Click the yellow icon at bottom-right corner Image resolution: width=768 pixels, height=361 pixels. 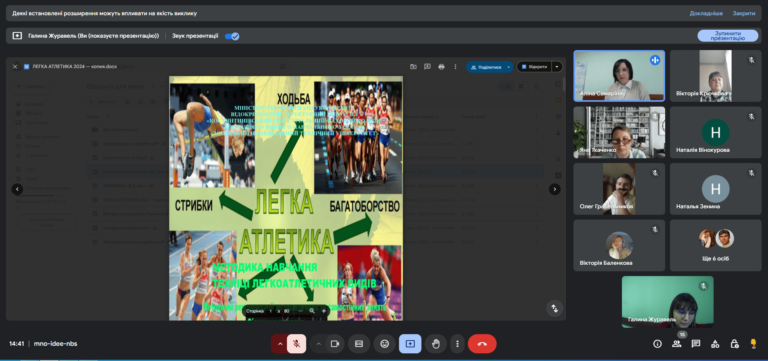tap(753, 344)
